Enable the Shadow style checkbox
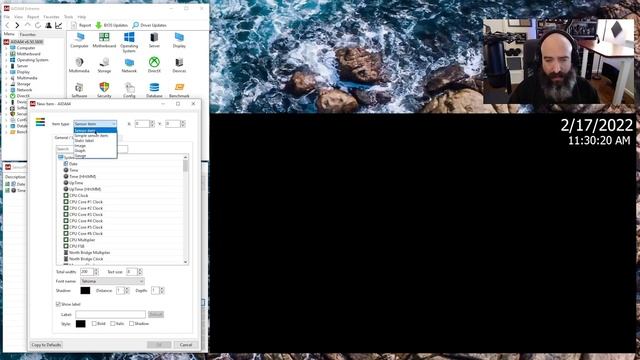This screenshot has width=640, height=360. click(x=131, y=324)
